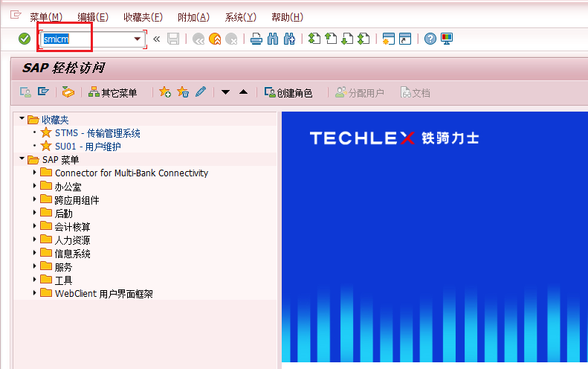The image size is (588, 369).
Task: Click the Add to Favorites star icon
Action: point(165,92)
